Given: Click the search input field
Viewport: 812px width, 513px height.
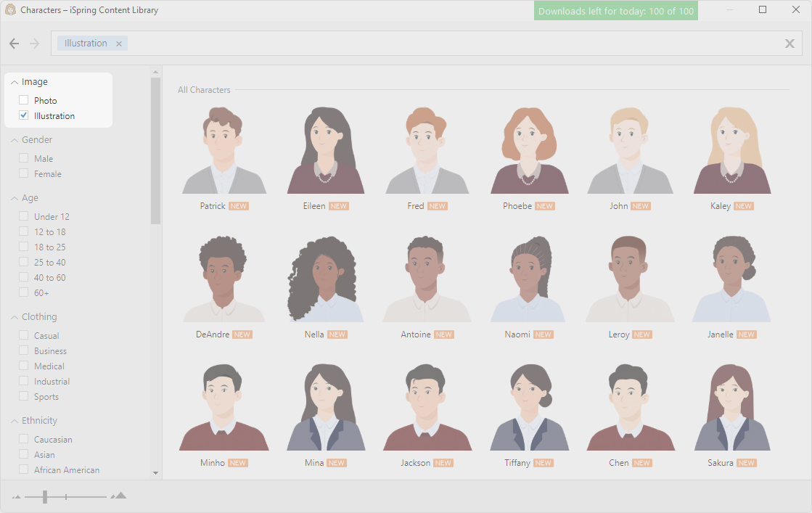Looking at the screenshot, I should 426,44.
